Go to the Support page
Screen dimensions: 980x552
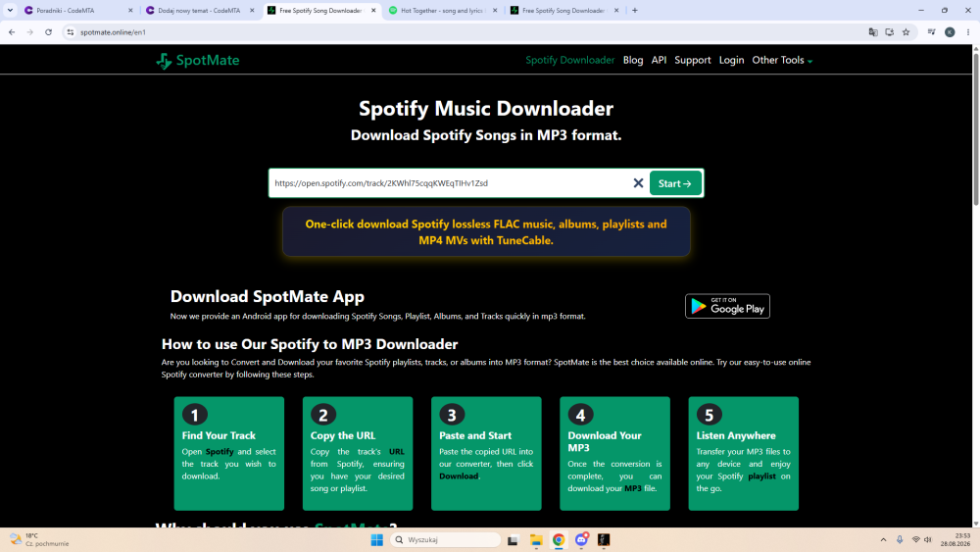(x=693, y=60)
